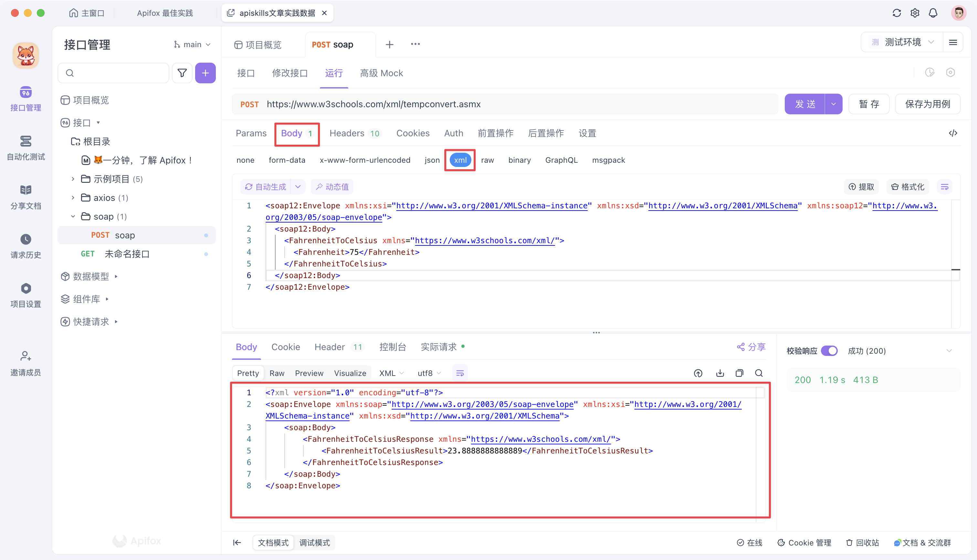Select the GraphQL body type
The width and height of the screenshot is (977, 560).
click(561, 160)
